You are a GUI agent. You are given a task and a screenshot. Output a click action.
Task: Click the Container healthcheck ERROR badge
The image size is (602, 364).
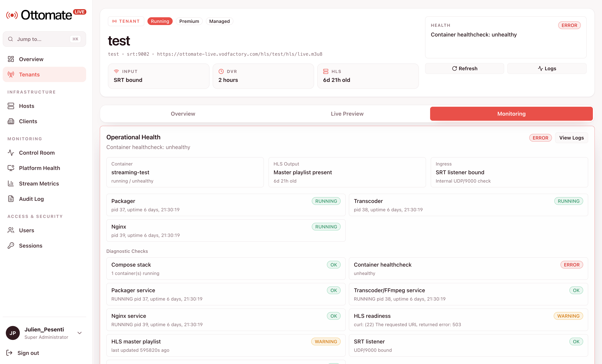(572, 265)
